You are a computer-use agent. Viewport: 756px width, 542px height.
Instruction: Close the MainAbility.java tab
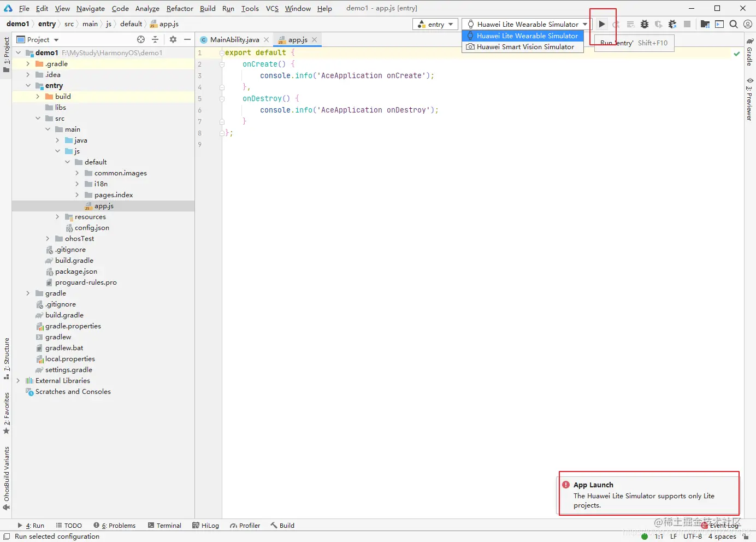pos(267,40)
